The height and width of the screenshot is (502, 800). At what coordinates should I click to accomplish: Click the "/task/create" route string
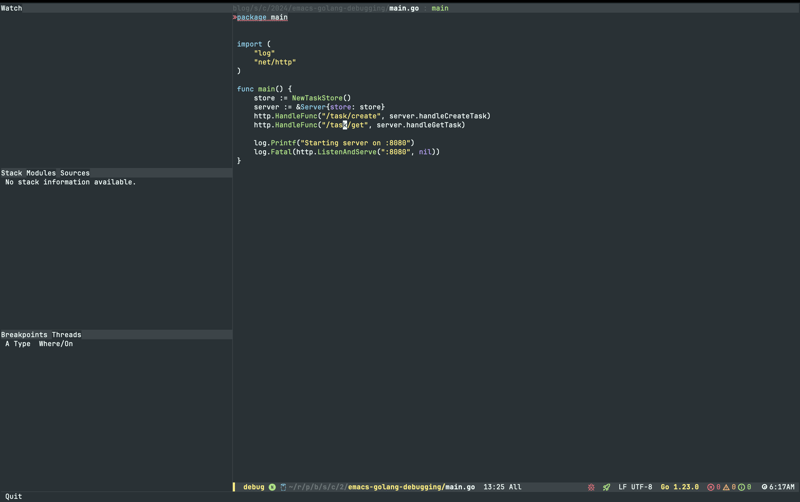coord(351,116)
